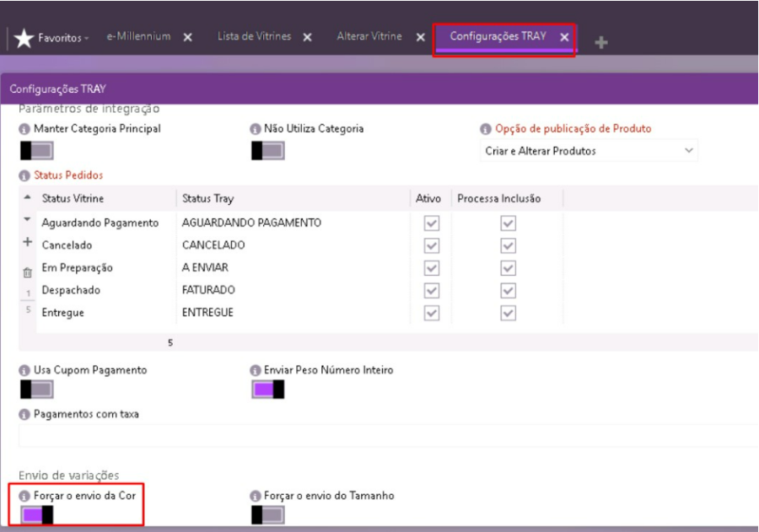Image resolution: width=759 pixels, height=532 pixels.
Task: Show info for Forçar o envio da Cor
Action: coord(24,497)
